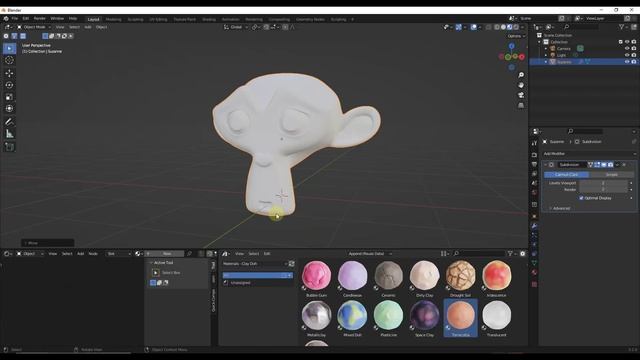Screen dimensions: 640x360
Task: Click the subdivision Render levels field
Action: tap(603, 189)
